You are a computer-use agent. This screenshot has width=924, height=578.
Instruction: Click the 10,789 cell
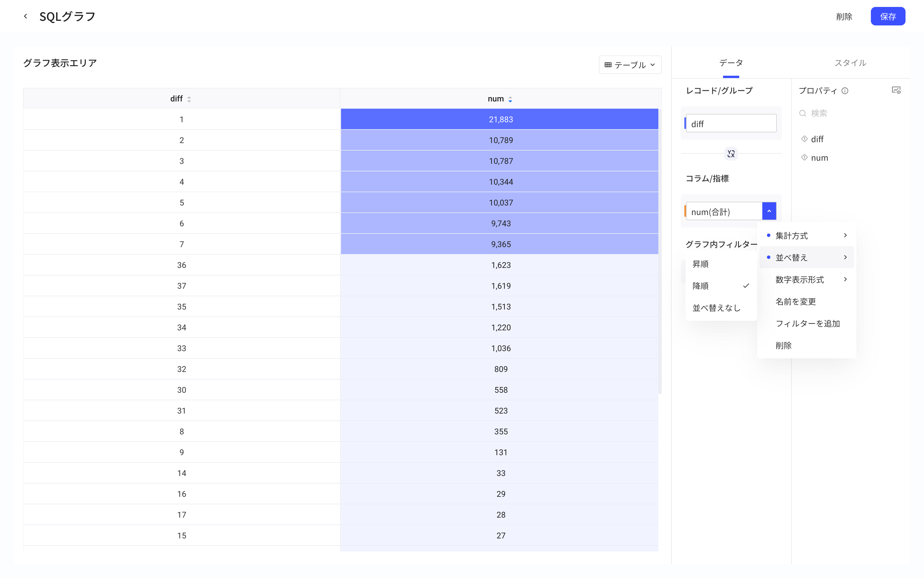500,140
